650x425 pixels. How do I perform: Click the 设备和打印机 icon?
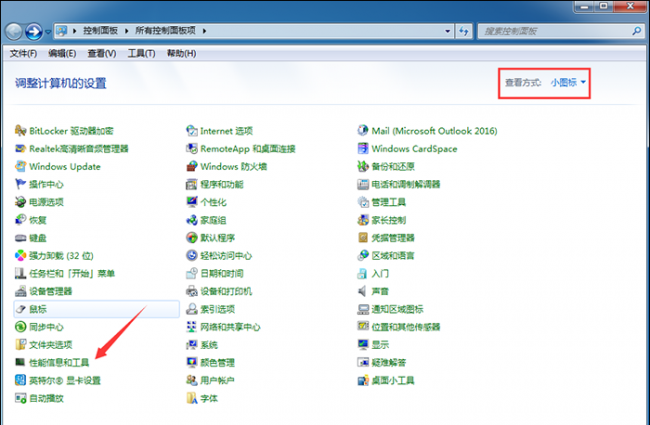[192, 291]
